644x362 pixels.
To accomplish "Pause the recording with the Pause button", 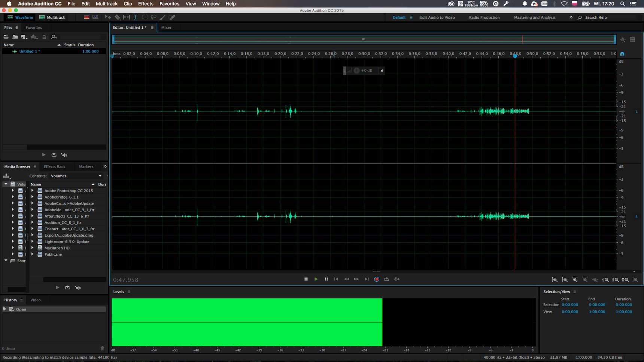I will coord(326,279).
